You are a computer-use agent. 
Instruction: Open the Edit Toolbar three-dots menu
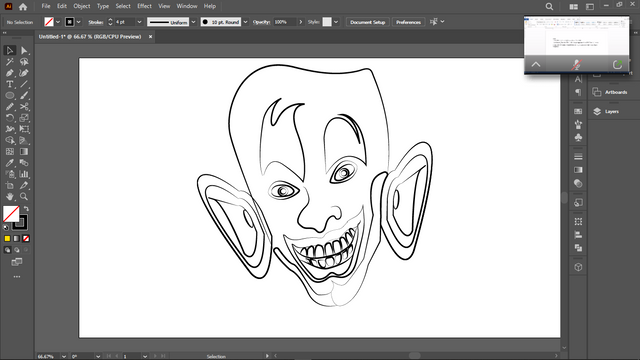17,277
